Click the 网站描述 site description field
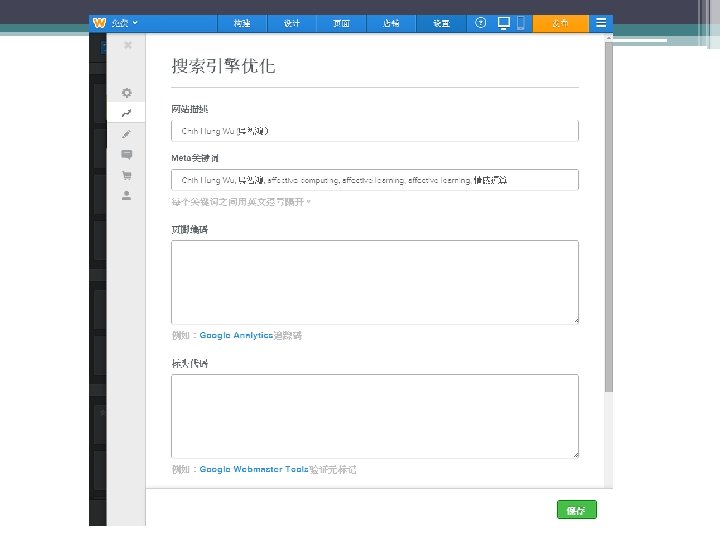 tap(375, 131)
